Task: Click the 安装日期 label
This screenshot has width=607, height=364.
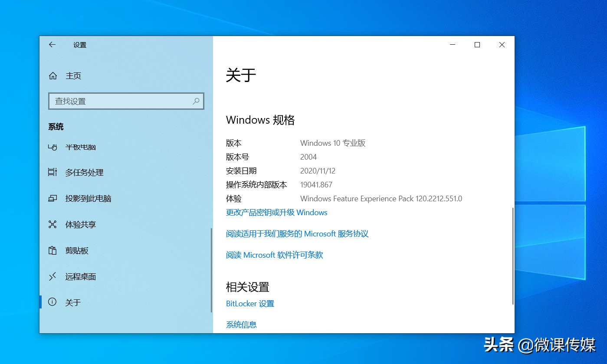Action: coord(241,171)
